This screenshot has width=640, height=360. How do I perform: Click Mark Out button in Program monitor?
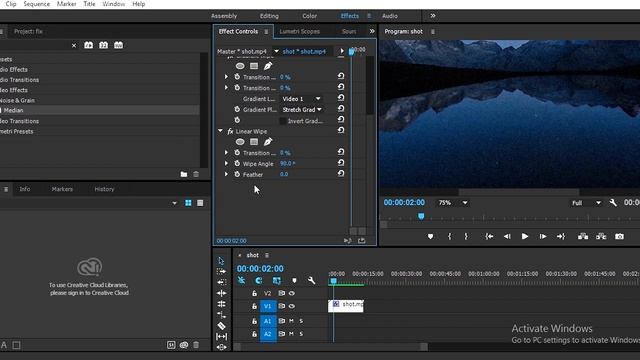(x=466, y=236)
